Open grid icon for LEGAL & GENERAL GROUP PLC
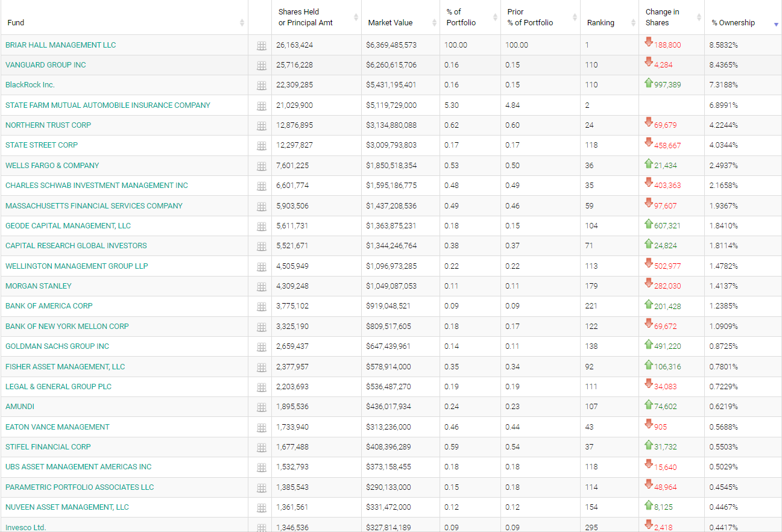 click(x=261, y=387)
